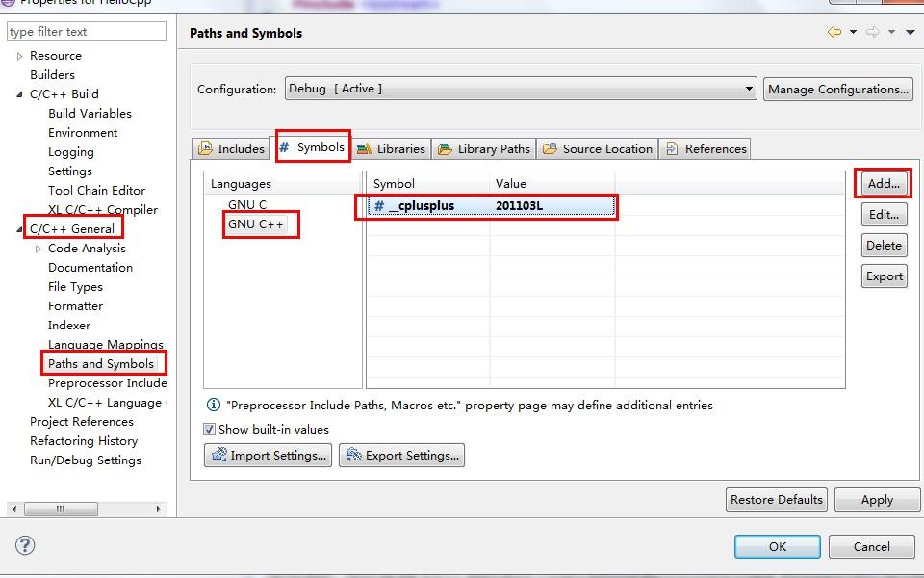
Task: Click the hash icon of __cplusplus row
Action: click(x=379, y=206)
